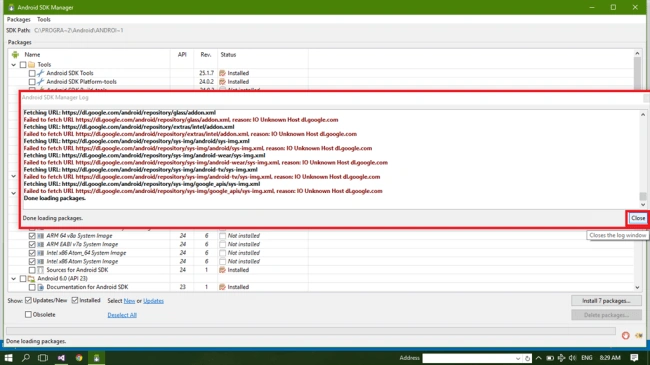Select New packages link
Screen dimensions: 650x365
click(x=129, y=301)
